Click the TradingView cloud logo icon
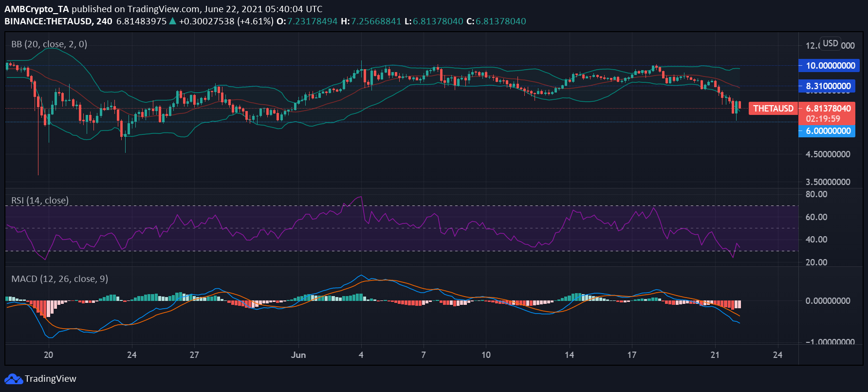Viewport: 868px width, 392px height. (x=14, y=379)
